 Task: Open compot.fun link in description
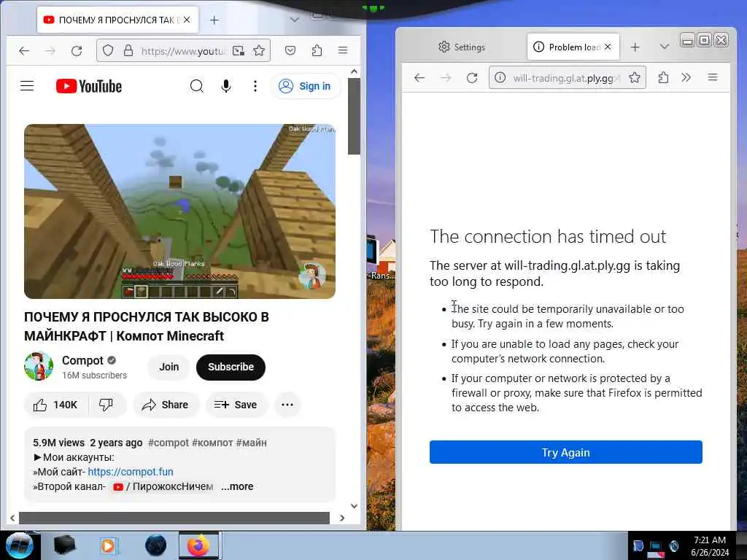click(x=131, y=472)
